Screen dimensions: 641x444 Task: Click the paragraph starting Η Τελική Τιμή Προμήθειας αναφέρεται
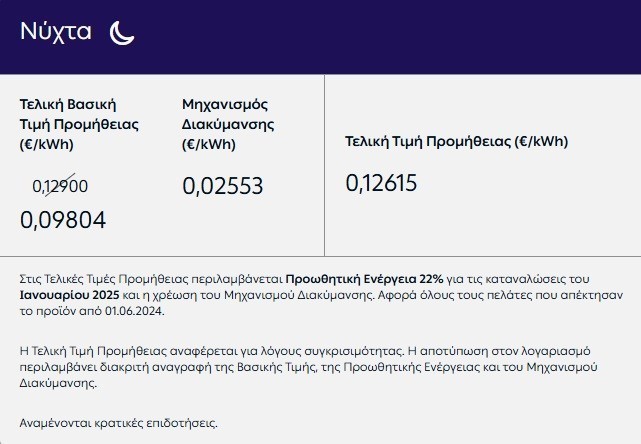pos(310,367)
